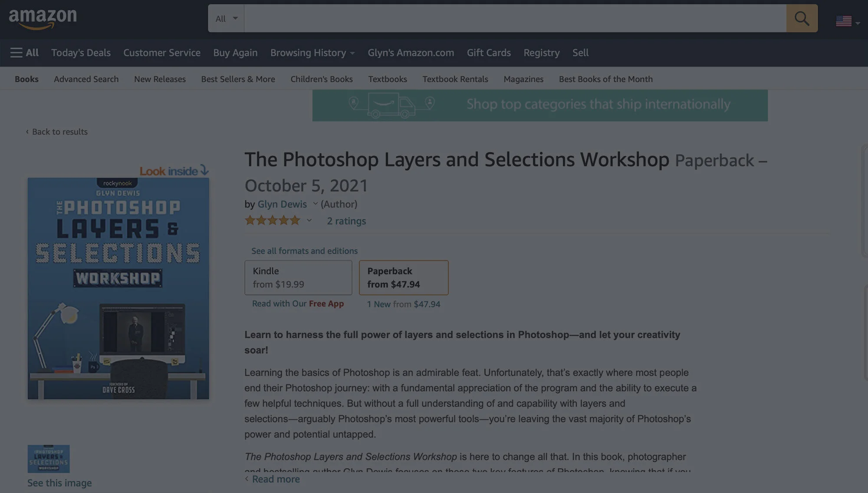Click the 2 ratings link
Screen dimensions: 868x493
click(x=346, y=221)
